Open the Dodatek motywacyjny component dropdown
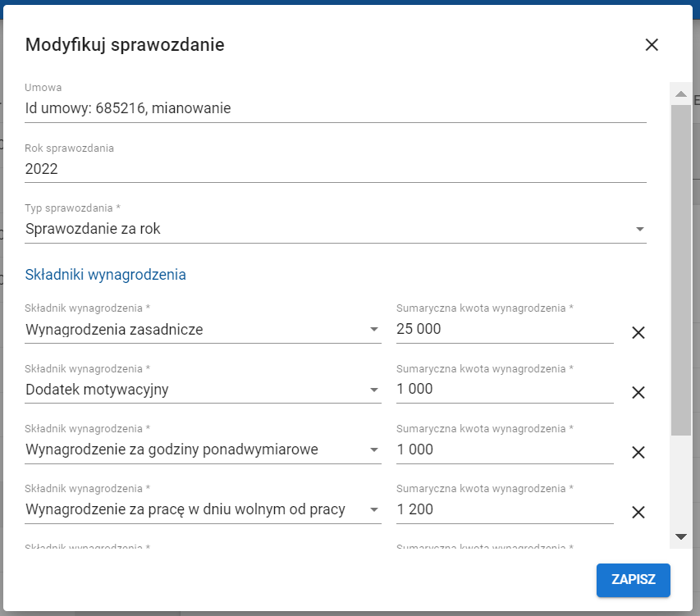 coord(374,390)
